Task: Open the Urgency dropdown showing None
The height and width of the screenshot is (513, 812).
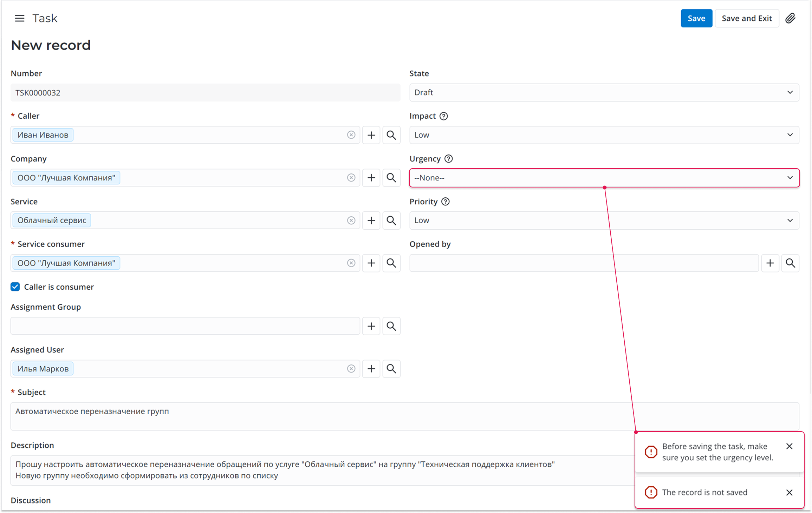Action: (x=604, y=178)
